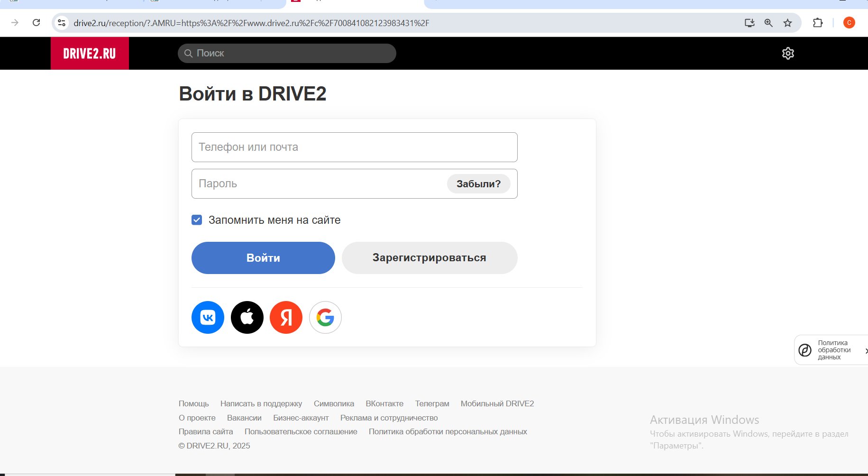Image resolution: width=868 pixels, height=476 pixels.
Task: Toggle 'Запомнить меня на сайте' checkbox
Action: tap(197, 220)
